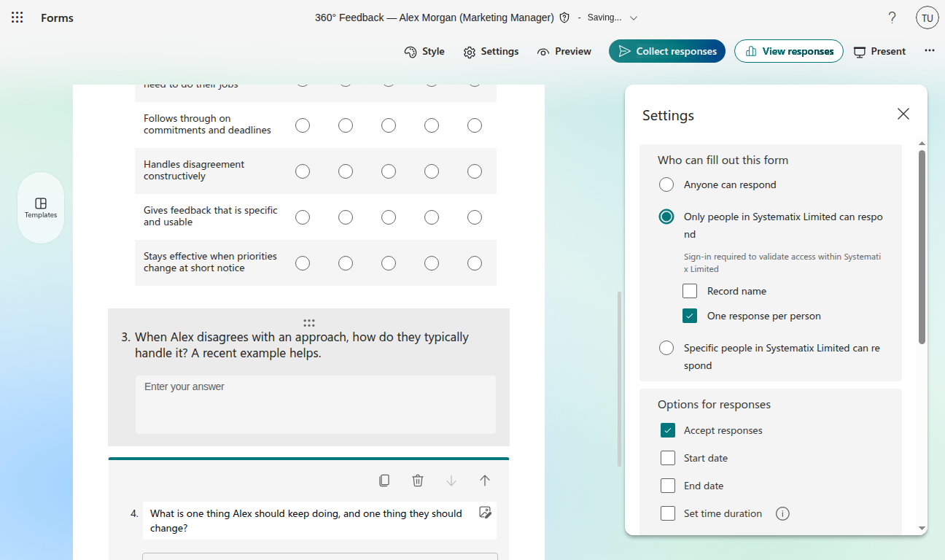This screenshot has width=945, height=560.
Task: Click the sensitivity shield icon beside title
Action: [x=564, y=17]
